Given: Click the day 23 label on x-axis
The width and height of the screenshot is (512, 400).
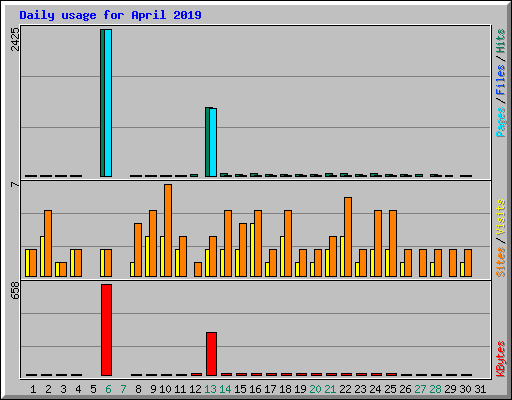Looking at the screenshot, I should click(360, 389).
